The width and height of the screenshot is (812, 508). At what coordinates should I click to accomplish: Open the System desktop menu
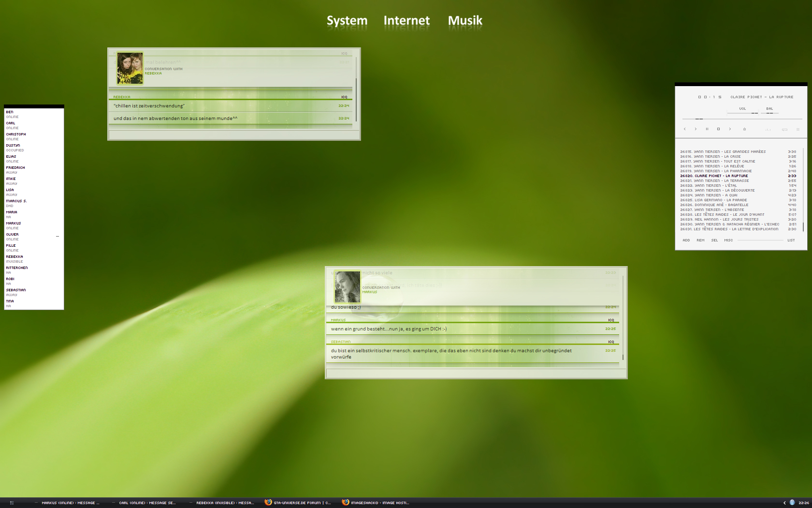tap(347, 21)
